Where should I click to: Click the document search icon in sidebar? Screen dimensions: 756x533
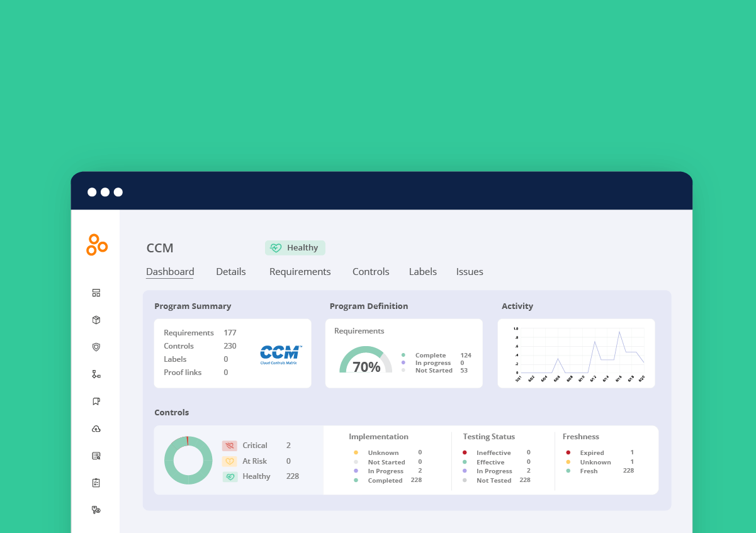[96, 456]
